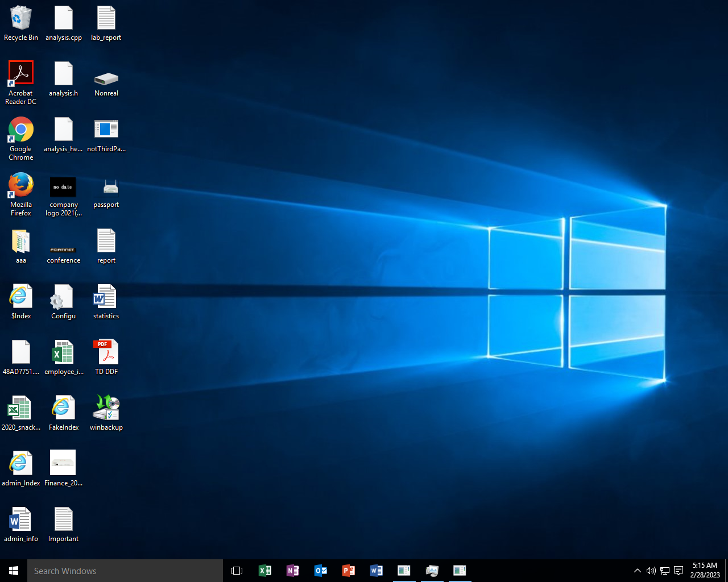Select the Finance_20... image thumbnail

click(x=64, y=469)
